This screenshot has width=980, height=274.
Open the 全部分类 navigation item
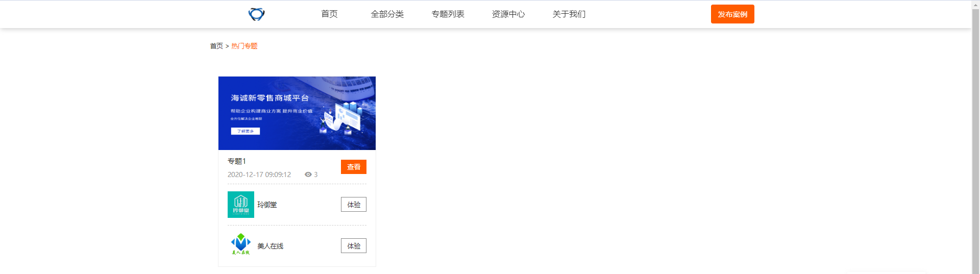point(387,14)
